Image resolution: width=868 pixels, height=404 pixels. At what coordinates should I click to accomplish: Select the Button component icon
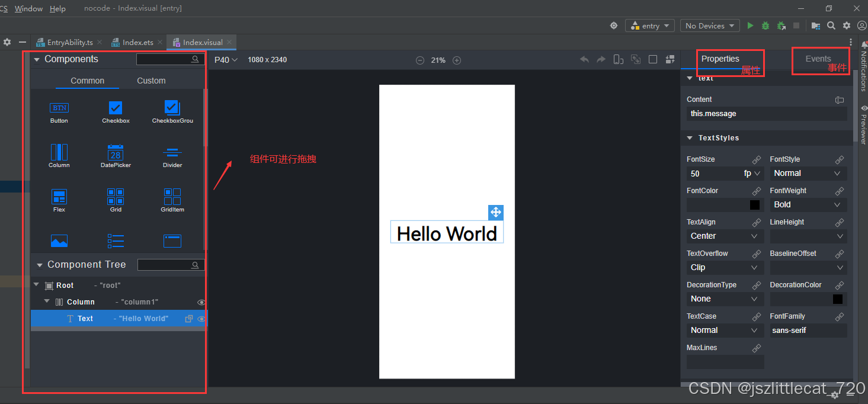click(59, 108)
